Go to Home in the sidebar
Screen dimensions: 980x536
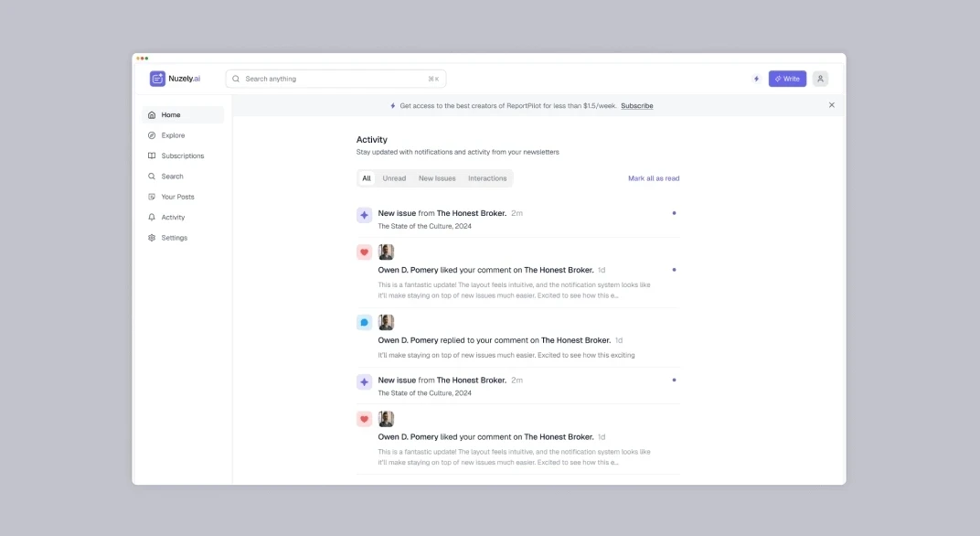[183, 115]
